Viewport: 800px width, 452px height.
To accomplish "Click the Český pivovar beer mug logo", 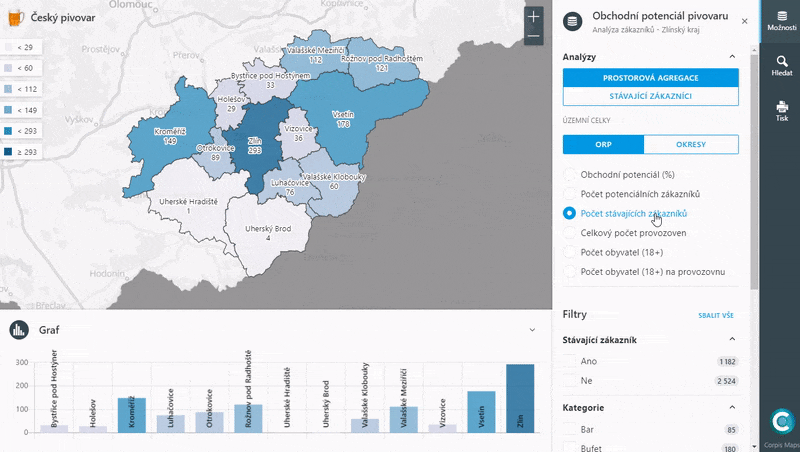I will click(16, 18).
